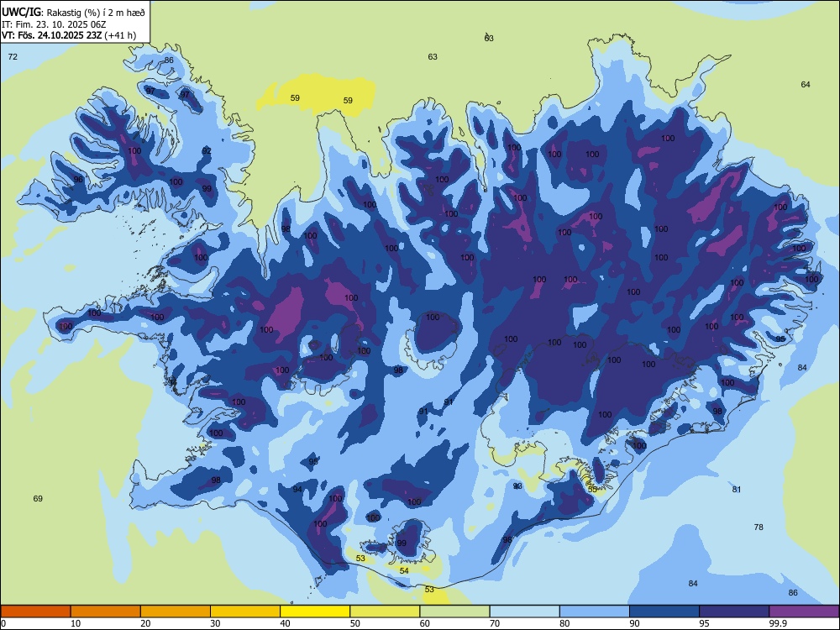Click the humidity value '72' on the map
The image size is (840, 630).
tap(13, 56)
